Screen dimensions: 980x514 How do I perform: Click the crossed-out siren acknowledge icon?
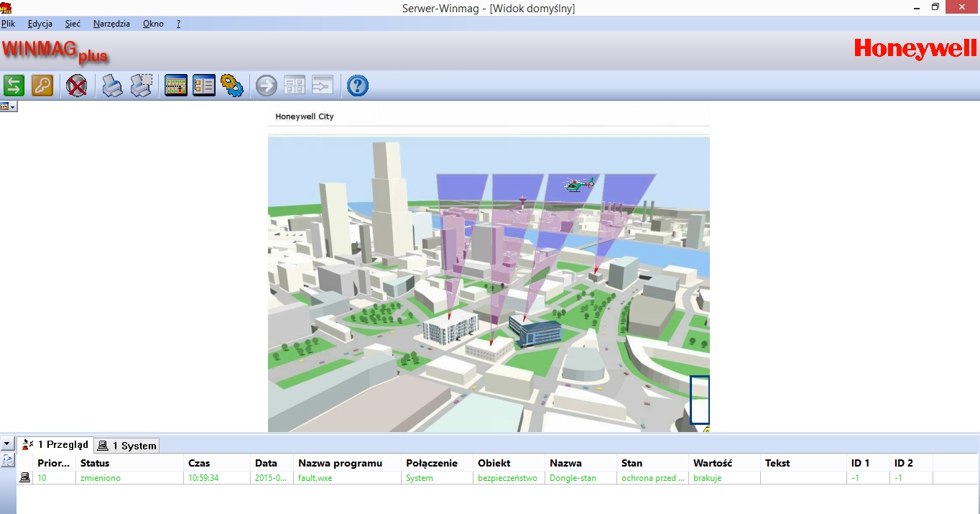(77, 86)
